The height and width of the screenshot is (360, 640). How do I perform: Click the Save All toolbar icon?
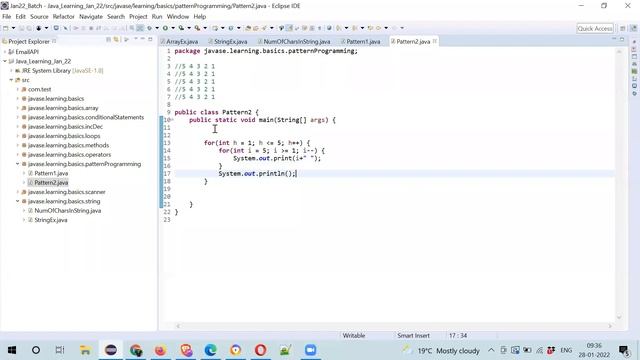[x=29, y=28]
